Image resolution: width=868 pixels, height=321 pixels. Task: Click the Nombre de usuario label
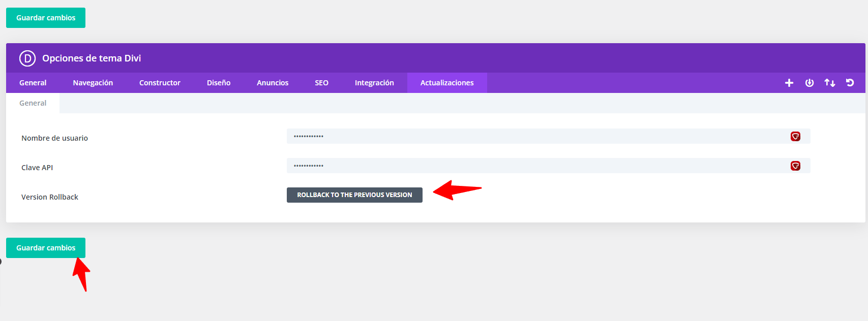click(x=54, y=138)
